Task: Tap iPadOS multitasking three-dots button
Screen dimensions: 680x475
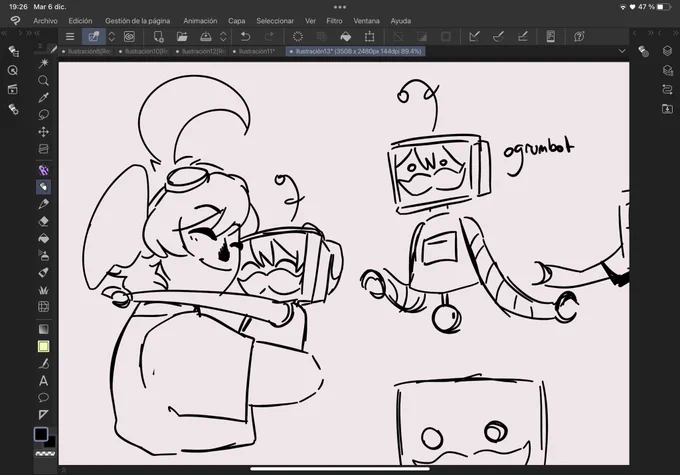Action: pos(340,7)
